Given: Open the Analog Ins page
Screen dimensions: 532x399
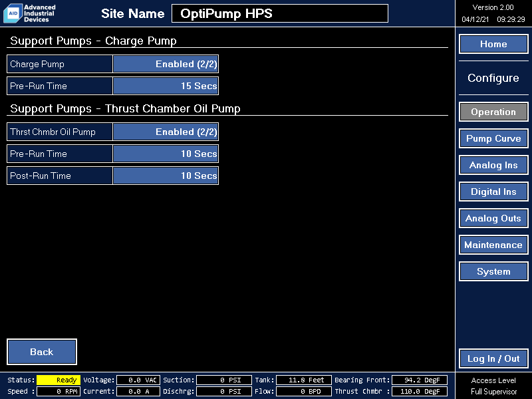Looking at the screenshot, I should (493, 165).
